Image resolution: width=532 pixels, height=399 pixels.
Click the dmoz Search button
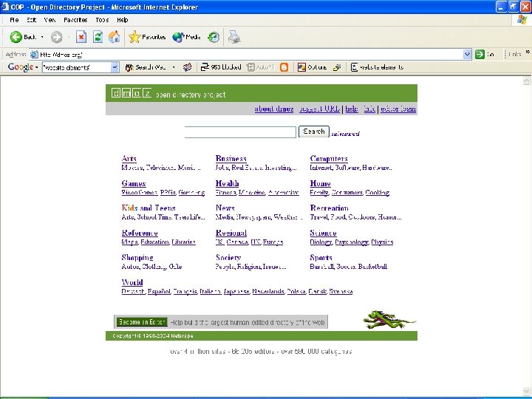pos(314,132)
